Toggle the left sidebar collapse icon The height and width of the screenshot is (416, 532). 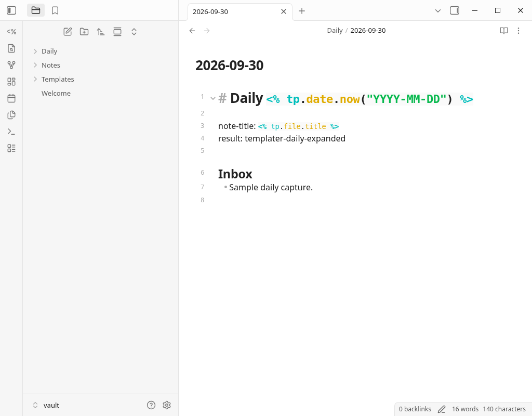(x=11, y=10)
